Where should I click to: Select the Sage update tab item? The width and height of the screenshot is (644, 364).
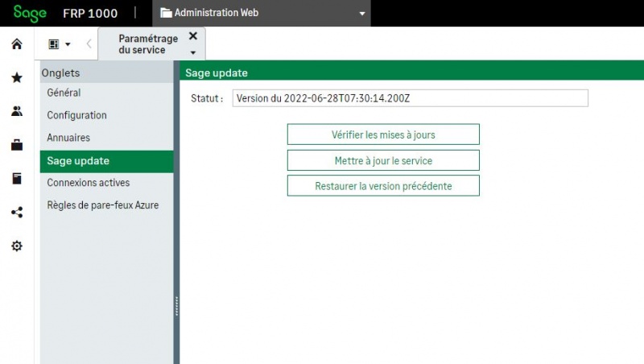pos(107,161)
